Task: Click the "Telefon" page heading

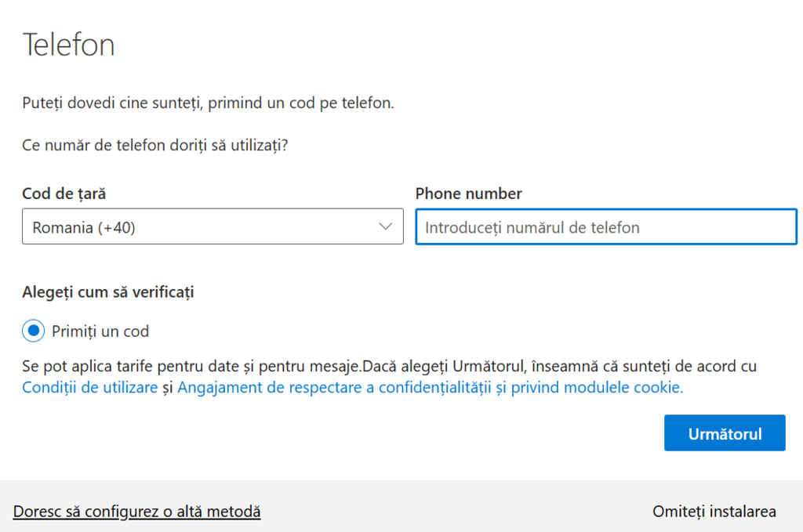Action: pyautogui.click(x=69, y=45)
